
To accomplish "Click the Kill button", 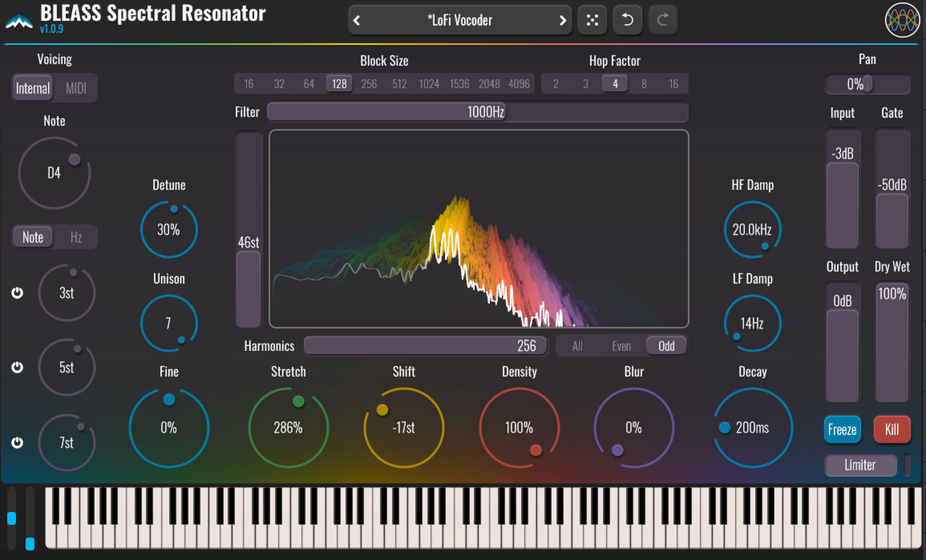I will click(892, 429).
